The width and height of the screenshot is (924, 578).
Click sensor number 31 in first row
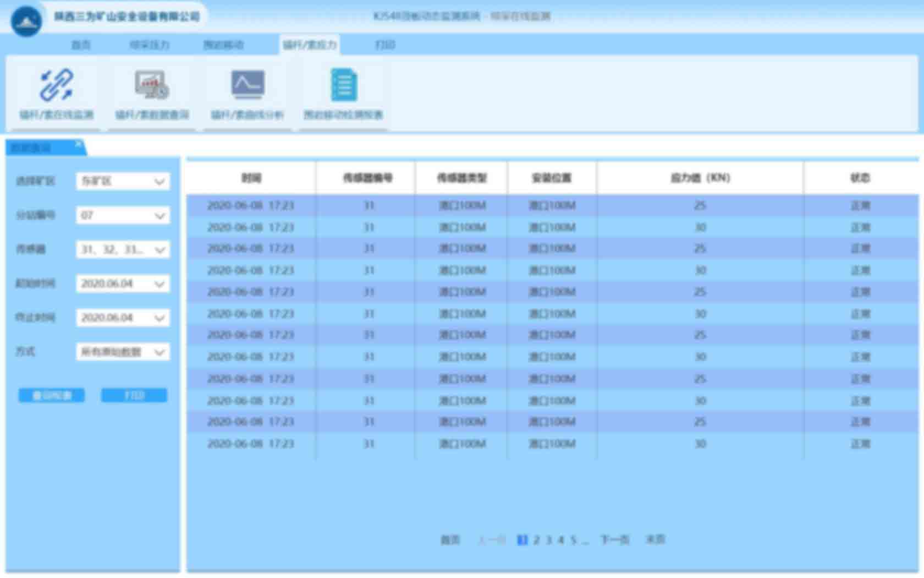coord(369,205)
